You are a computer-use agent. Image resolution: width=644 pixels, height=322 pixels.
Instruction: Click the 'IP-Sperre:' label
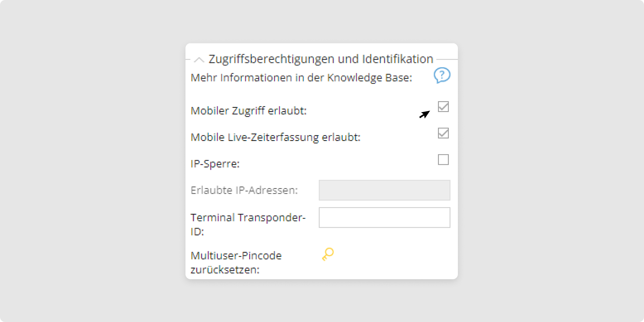(215, 164)
